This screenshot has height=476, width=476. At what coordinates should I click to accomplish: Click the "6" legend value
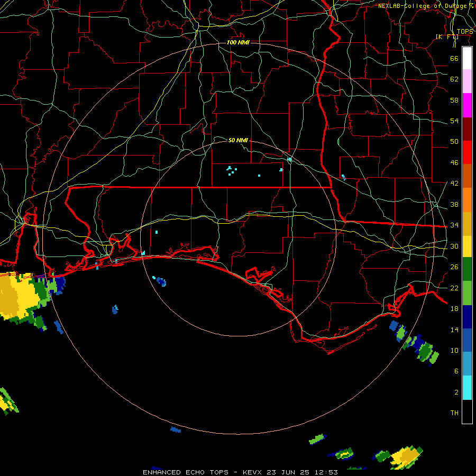456,371
